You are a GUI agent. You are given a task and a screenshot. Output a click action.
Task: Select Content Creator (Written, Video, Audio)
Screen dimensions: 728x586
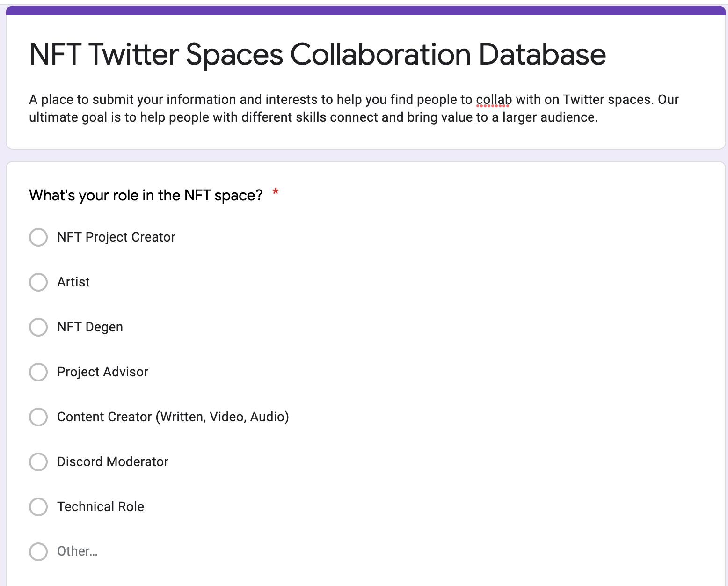click(38, 417)
